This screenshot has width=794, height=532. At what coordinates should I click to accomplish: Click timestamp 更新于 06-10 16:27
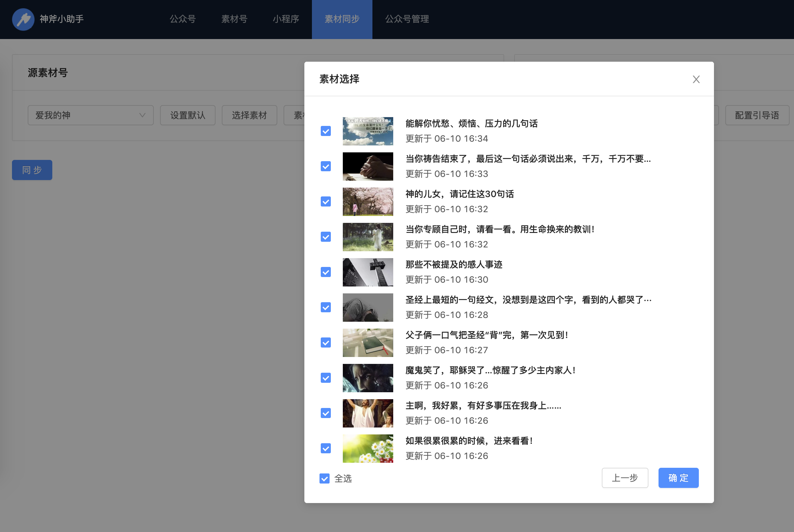(447, 350)
